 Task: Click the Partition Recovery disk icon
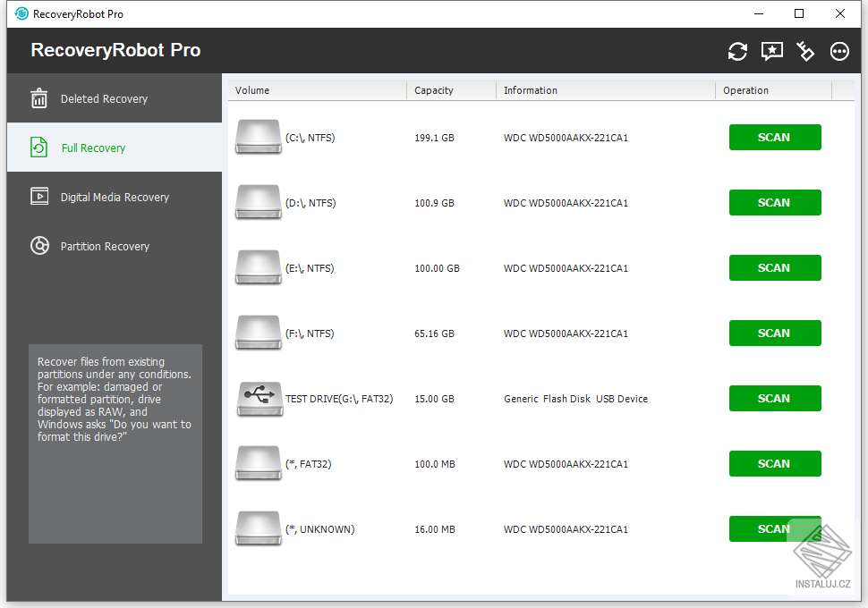(39, 245)
